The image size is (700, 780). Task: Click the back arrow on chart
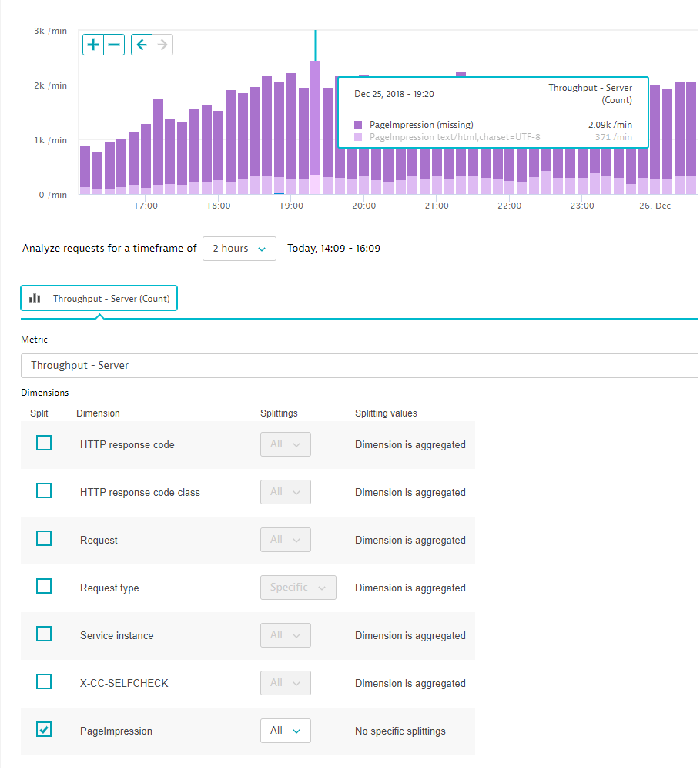coord(142,45)
